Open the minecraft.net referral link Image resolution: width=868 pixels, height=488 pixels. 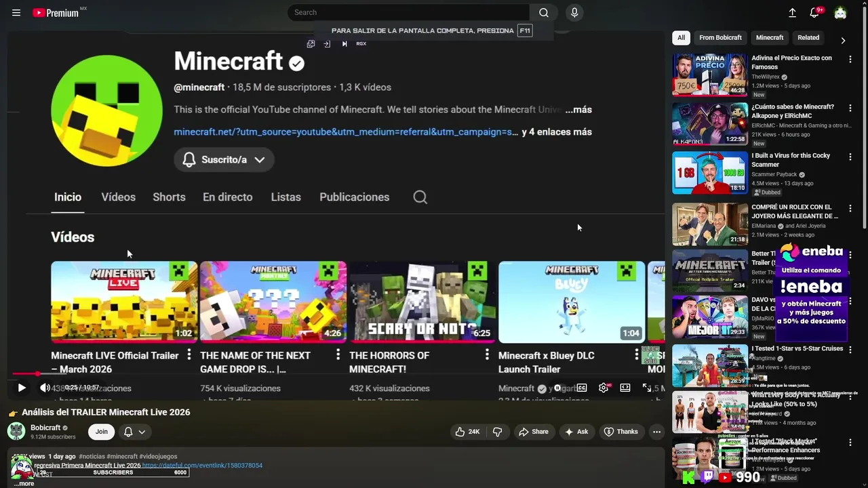tap(346, 132)
